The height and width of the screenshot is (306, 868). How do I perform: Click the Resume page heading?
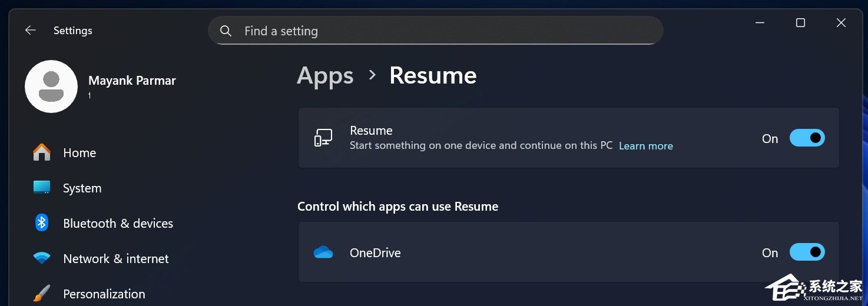click(x=433, y=75)
